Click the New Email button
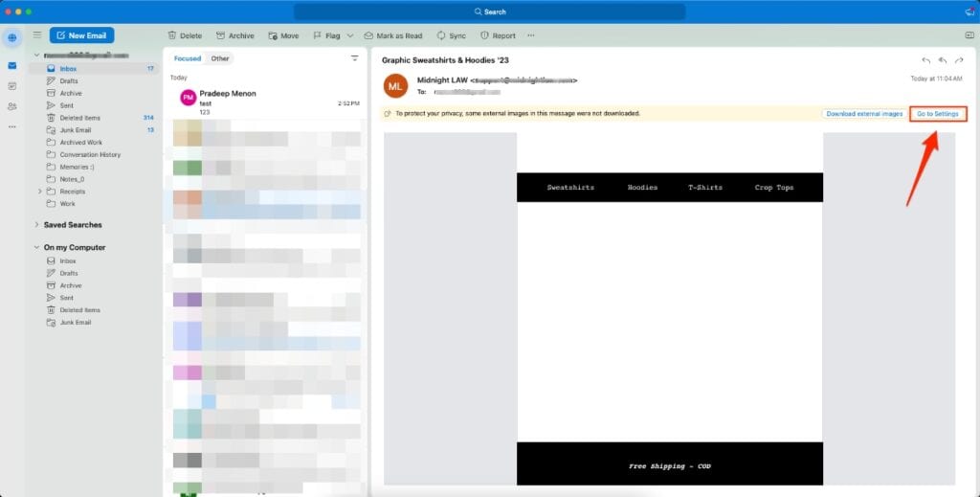This screenshot has width=980, height=497. pyautogui.click(x=82, y=35)
